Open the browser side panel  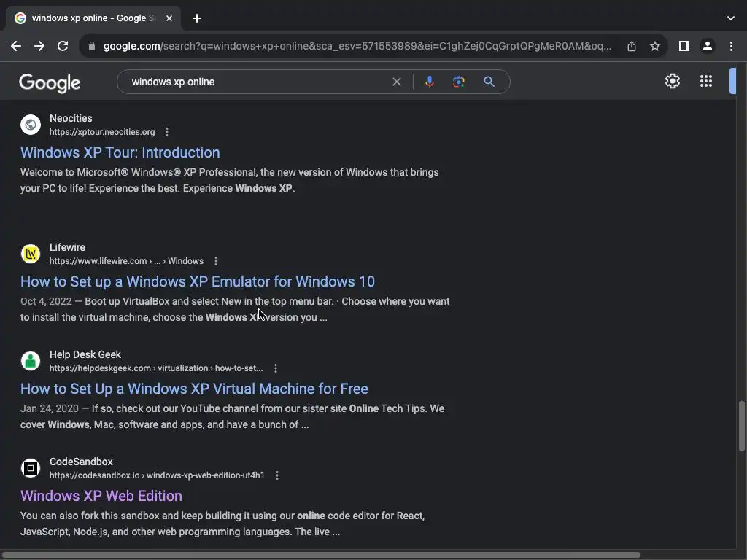(684, 46)
